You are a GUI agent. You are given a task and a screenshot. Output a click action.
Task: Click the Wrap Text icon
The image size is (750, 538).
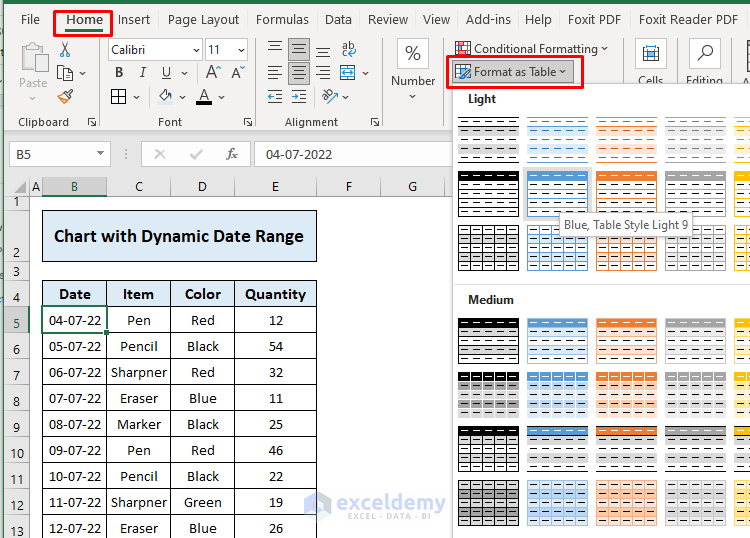(x=348, y=49)
